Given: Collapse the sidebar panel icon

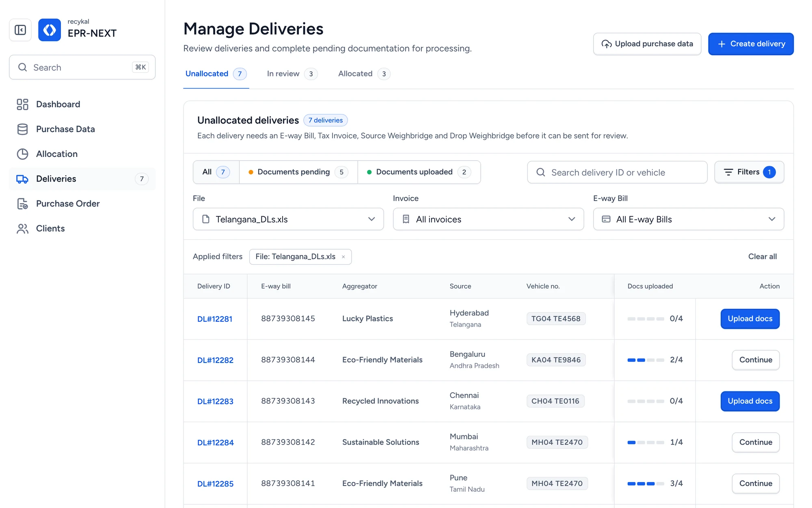Looking at the screenshot, I should (x=20, y=30).
